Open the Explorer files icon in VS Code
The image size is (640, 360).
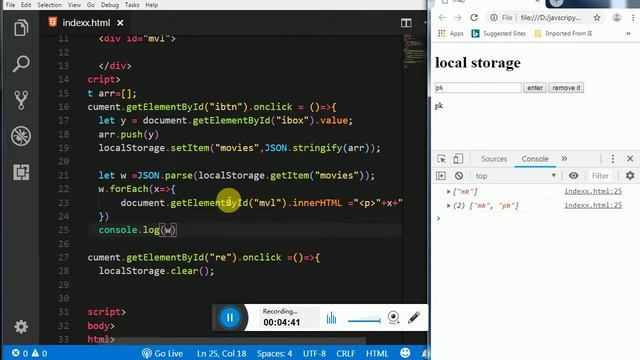[x=21, y=28]
